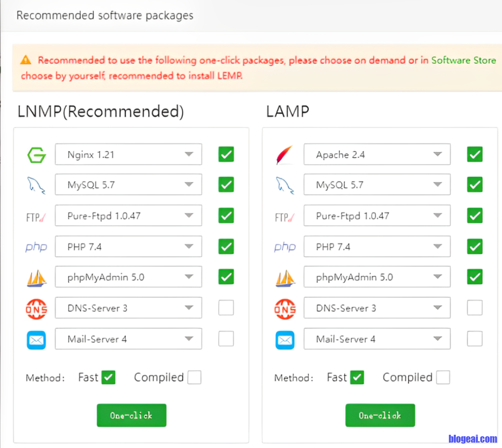Uncheck the Nginx 1.21 checkbox
This screenshot has width=502, height=448.
click(226, 154)
